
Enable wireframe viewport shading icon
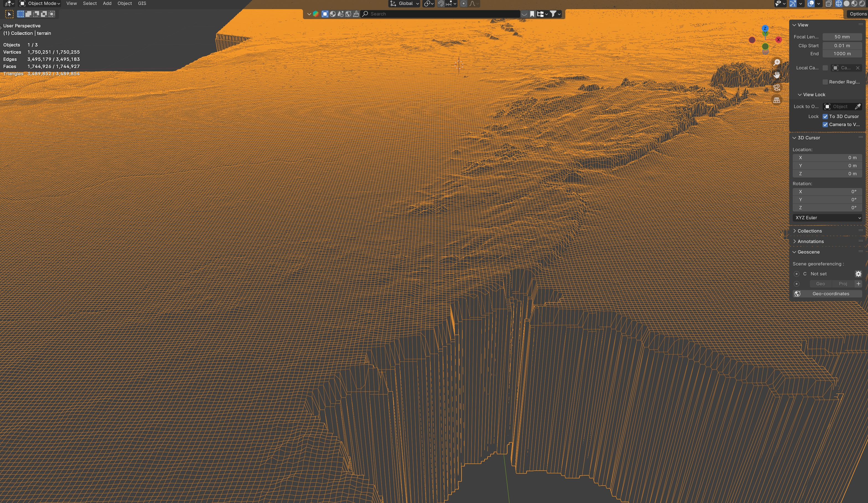[x=839, y=3]
